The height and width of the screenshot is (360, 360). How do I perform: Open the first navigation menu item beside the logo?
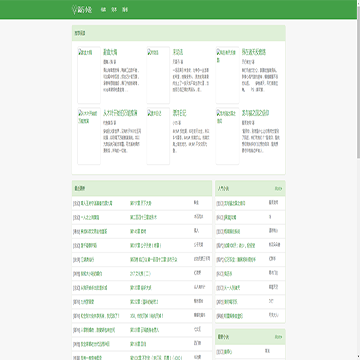tap(103, 10)
